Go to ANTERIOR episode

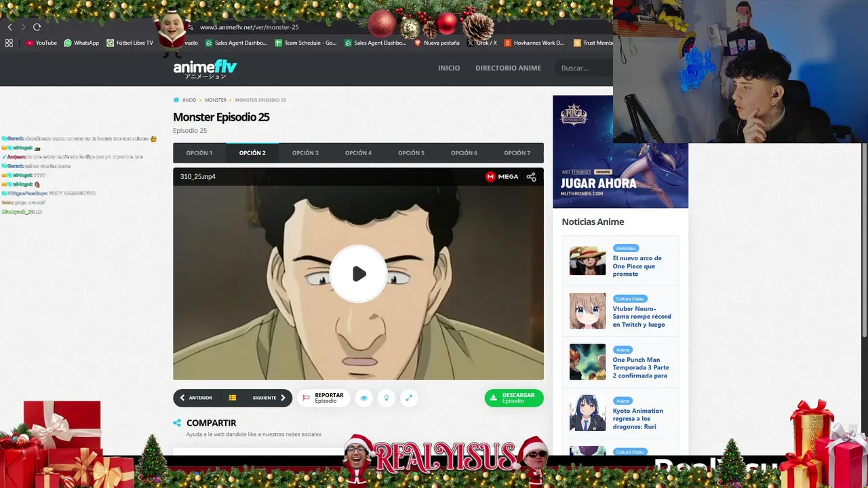195,398
